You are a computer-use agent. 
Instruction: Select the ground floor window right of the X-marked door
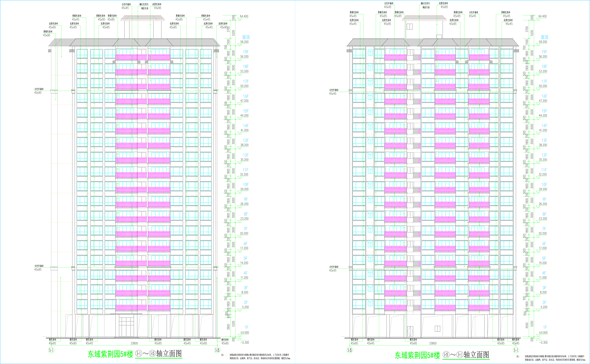pos(437,329)
